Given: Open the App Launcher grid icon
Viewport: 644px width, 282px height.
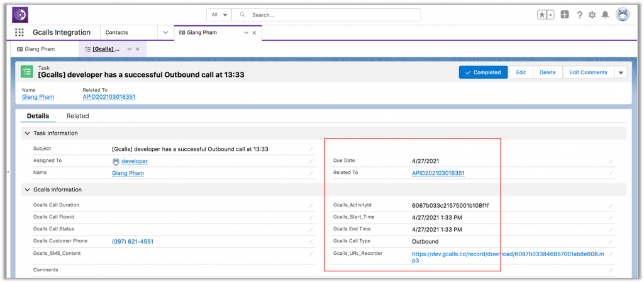Looking at the screenshot, I should [x=19, y=33].
